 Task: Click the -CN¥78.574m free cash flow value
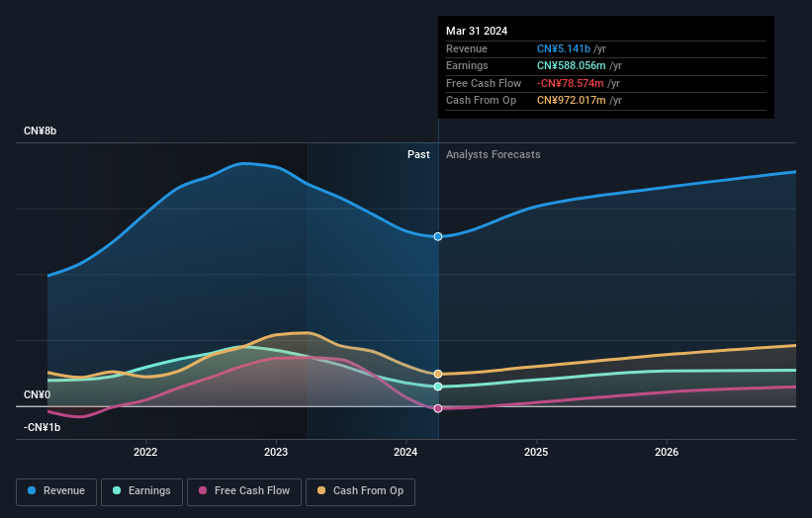pyautogui.click(x=570, y=83)
